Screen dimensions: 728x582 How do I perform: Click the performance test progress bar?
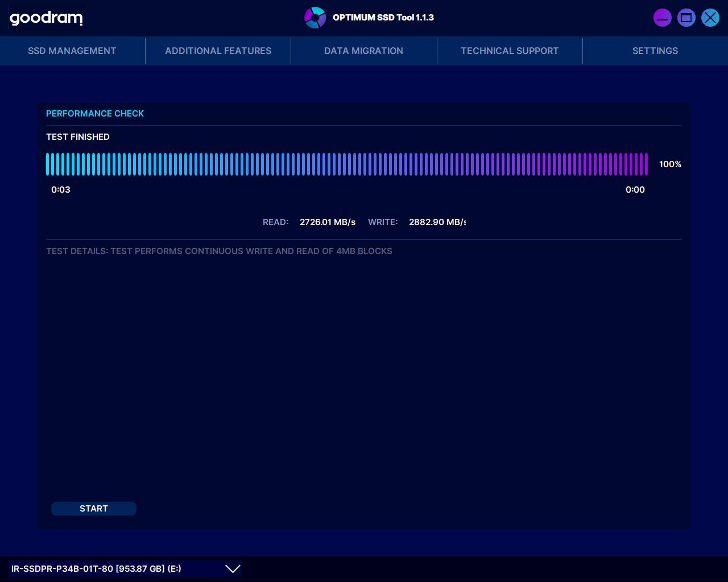347,164
